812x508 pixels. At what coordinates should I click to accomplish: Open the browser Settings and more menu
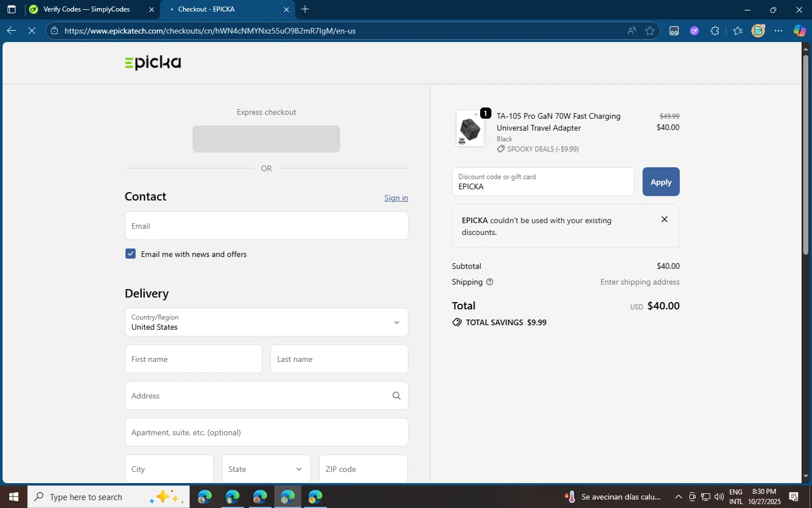(778, 31)
